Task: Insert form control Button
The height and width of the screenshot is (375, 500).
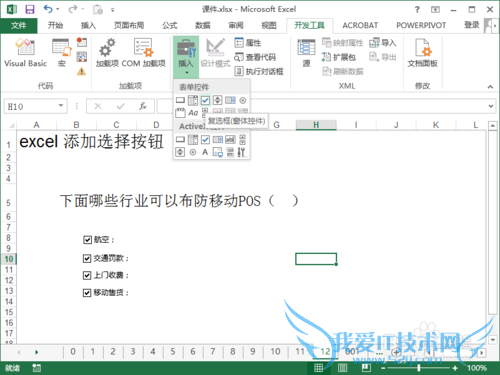Action: coord(180,100)
